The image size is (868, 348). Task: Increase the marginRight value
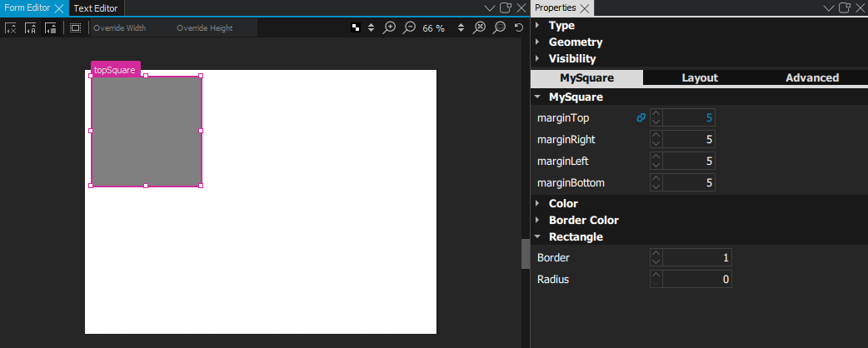point(656,136)
